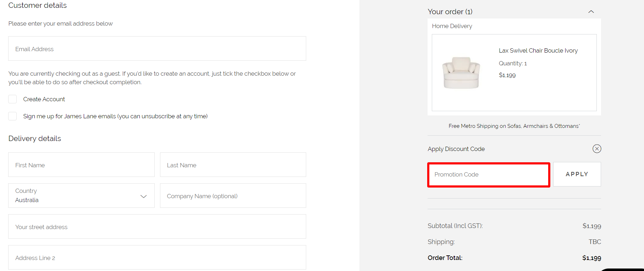The image size is (644, 271).
Task: Click the Free Metro Shipping notice
Action: pos(514,126)
